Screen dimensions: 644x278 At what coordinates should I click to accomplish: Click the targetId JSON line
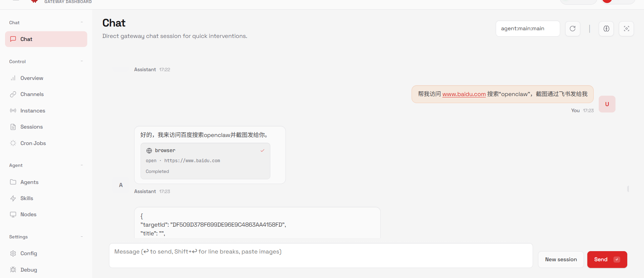213,225
